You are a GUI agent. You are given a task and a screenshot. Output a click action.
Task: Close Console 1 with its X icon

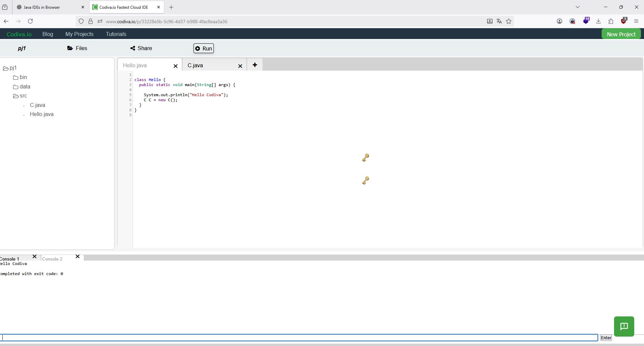(34, 257)
